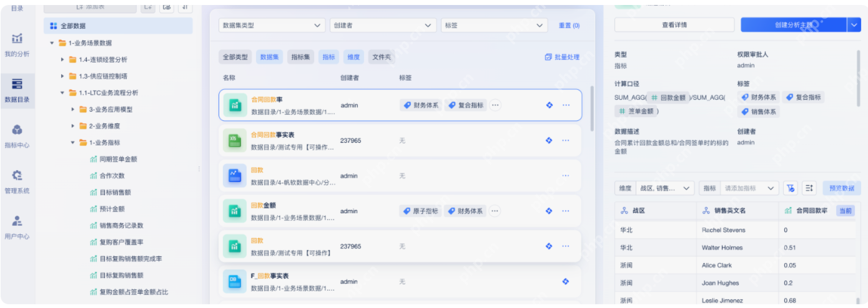Select 全部数据 in the tree
The height and width of the screenshot is (308, 868).
pyautogui.click(x=119, y=26)
